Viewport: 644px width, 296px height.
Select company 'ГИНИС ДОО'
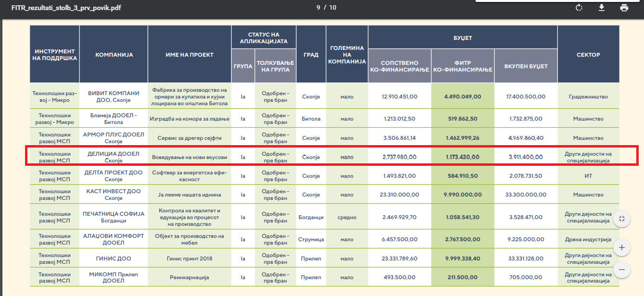click(x=114, y=259)
